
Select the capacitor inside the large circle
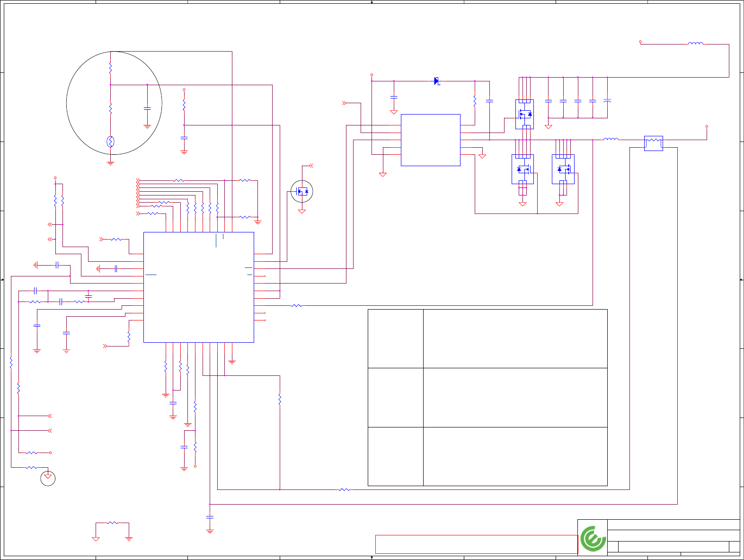point(147,108)
